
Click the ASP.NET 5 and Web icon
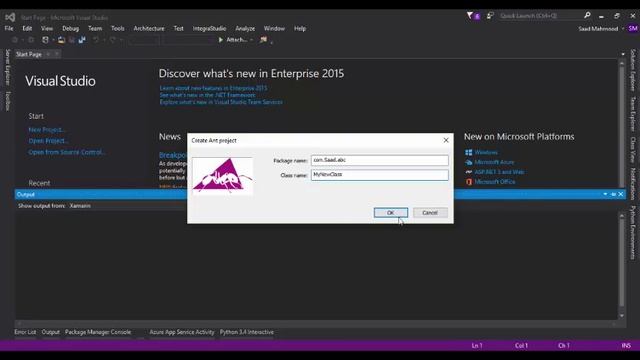[x=469, y=172]
